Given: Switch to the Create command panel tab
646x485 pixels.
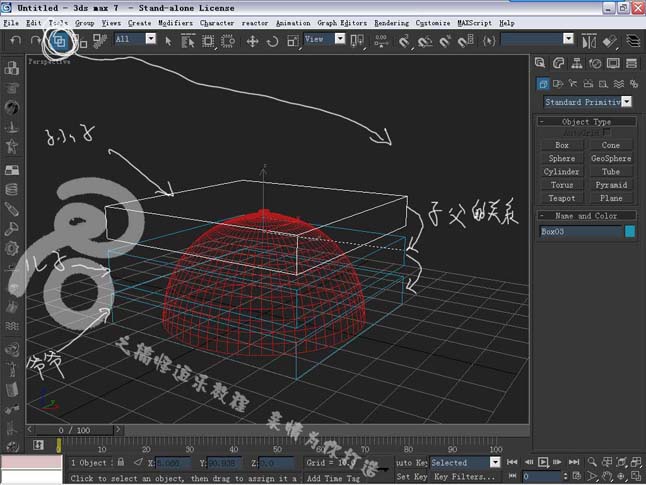Looking at the screenshot, I should point(540,63).
